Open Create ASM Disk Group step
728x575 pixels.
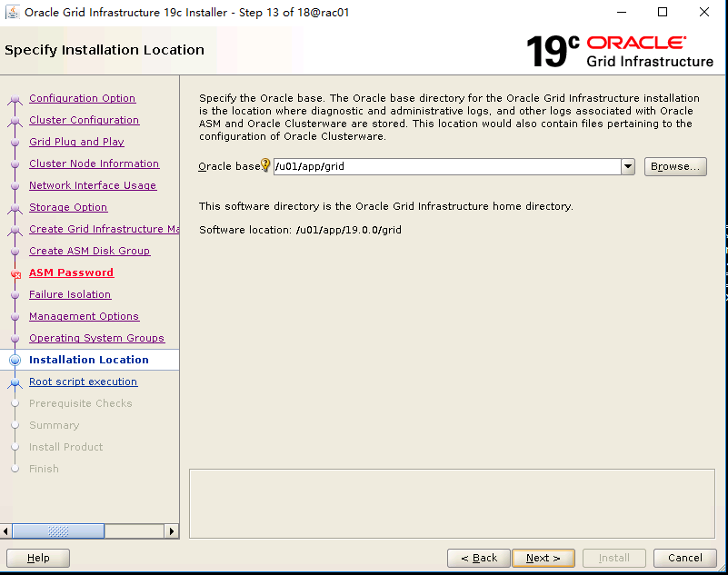pos(90,251)
